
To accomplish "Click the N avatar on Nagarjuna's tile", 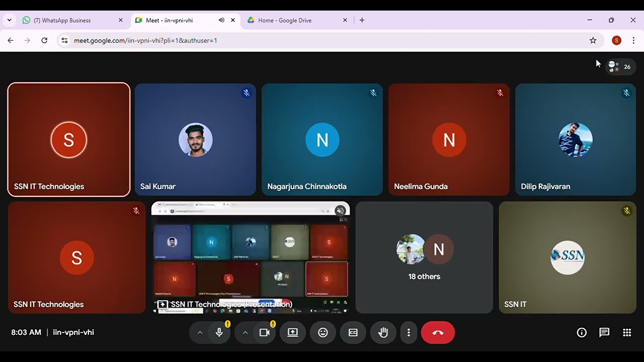I will click(322, 140).
